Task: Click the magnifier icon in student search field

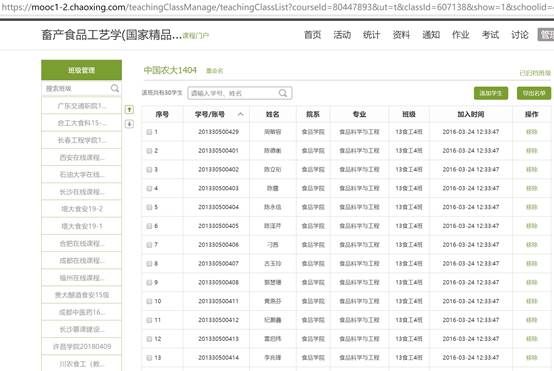Action: 283,93
